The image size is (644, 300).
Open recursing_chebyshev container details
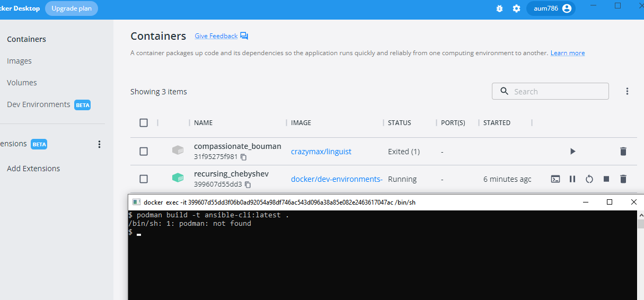coord(231,174)
